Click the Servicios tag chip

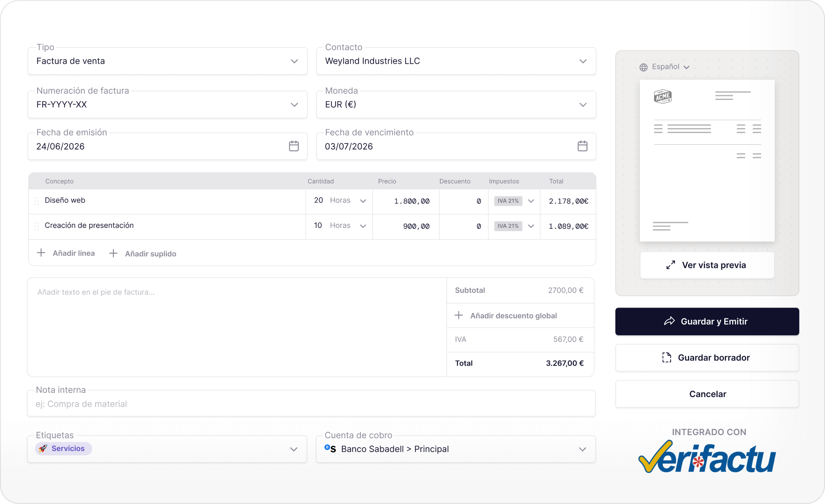click(63, 449)
